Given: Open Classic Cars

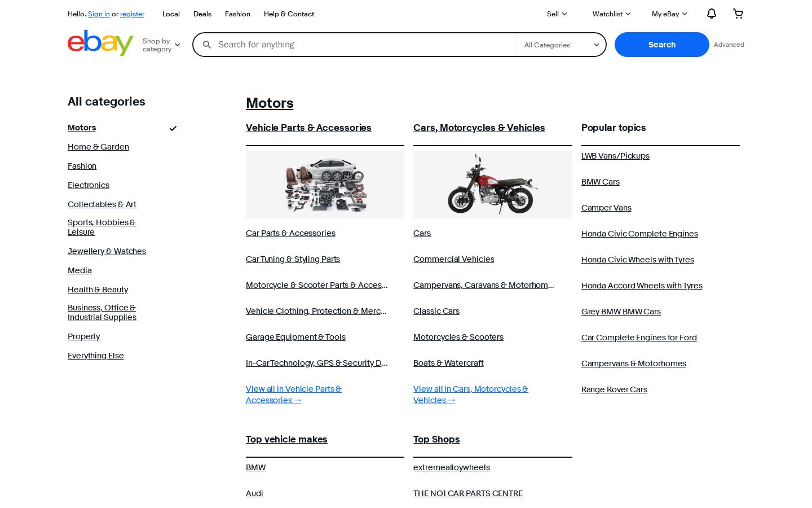Looking at the screenshot, I should pyautogui.click(x=436, y=311).
